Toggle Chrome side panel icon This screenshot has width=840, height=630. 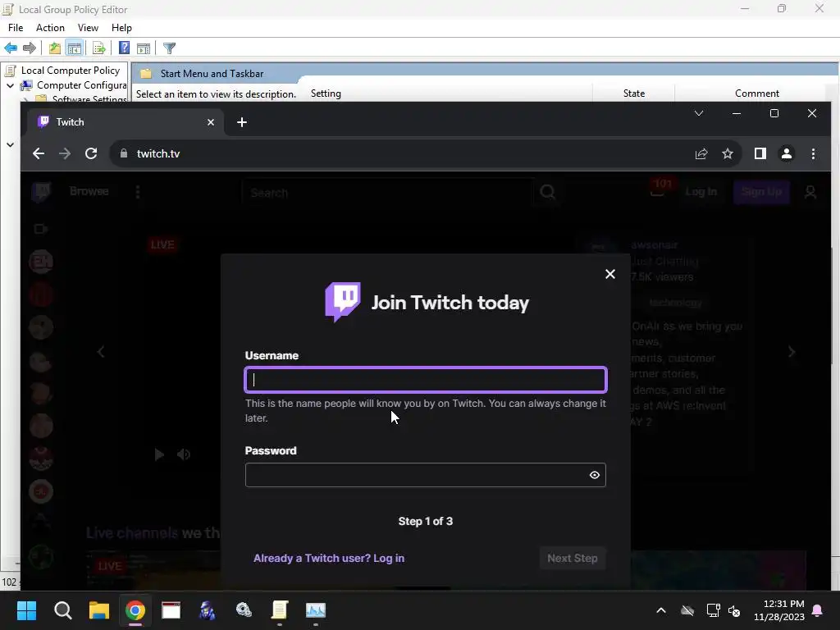[760, 153]
